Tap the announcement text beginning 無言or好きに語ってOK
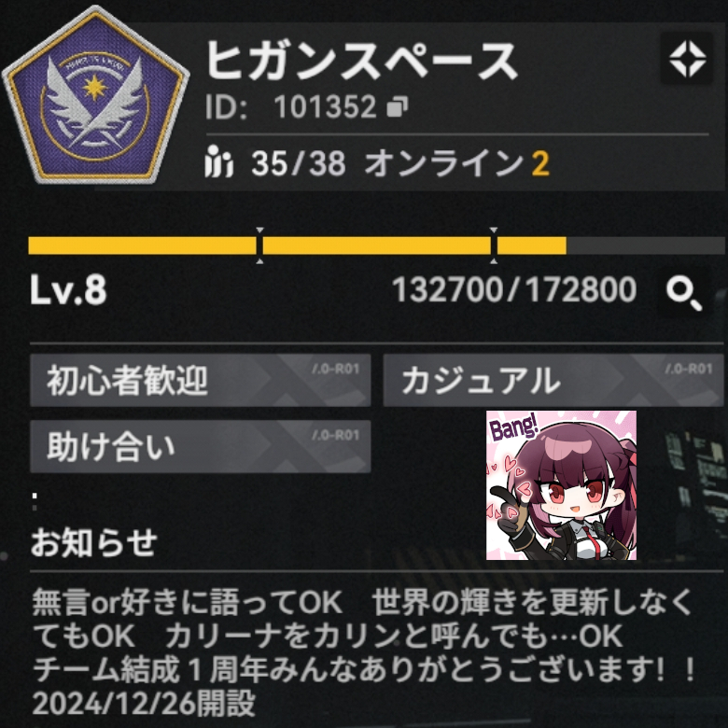 (364, 652)
